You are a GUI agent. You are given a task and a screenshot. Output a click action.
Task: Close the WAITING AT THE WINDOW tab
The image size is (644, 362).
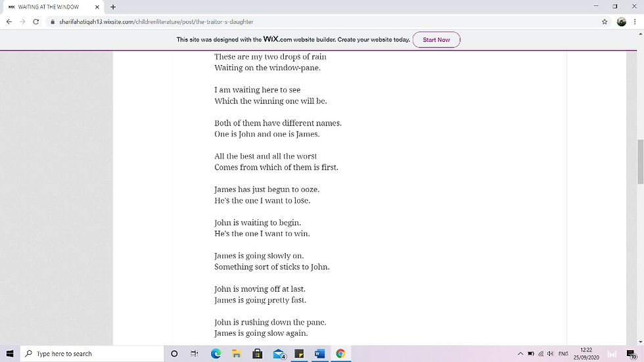[97, 7]
